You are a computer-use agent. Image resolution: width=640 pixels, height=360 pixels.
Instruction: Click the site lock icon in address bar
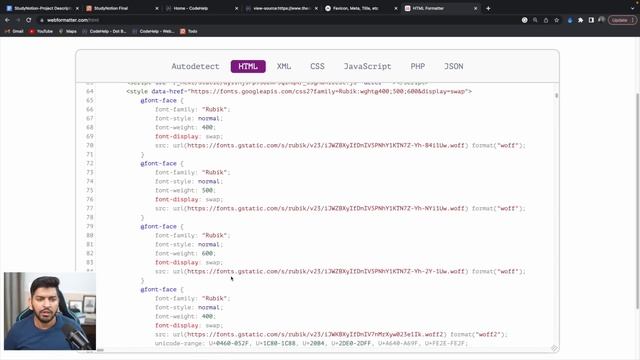tap(42, 20)
